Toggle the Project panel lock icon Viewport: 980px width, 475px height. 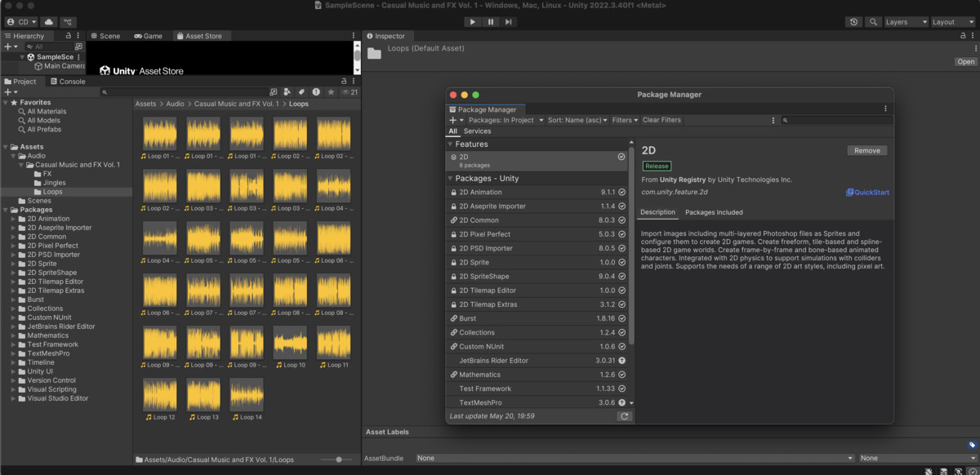coord(344,82)
